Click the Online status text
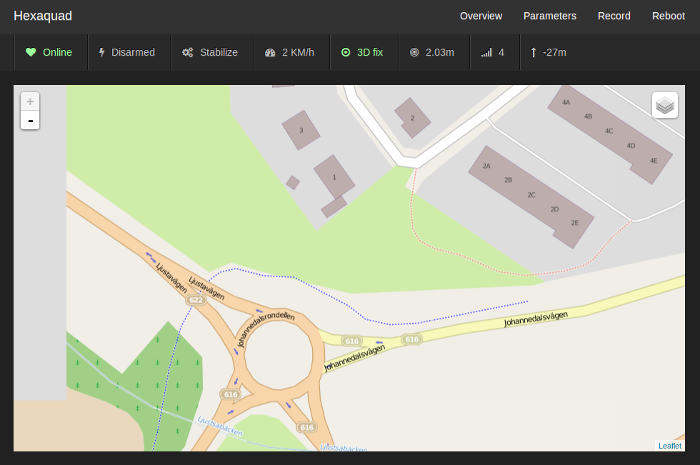The image size is (700, 465). [x=57, y=52]
